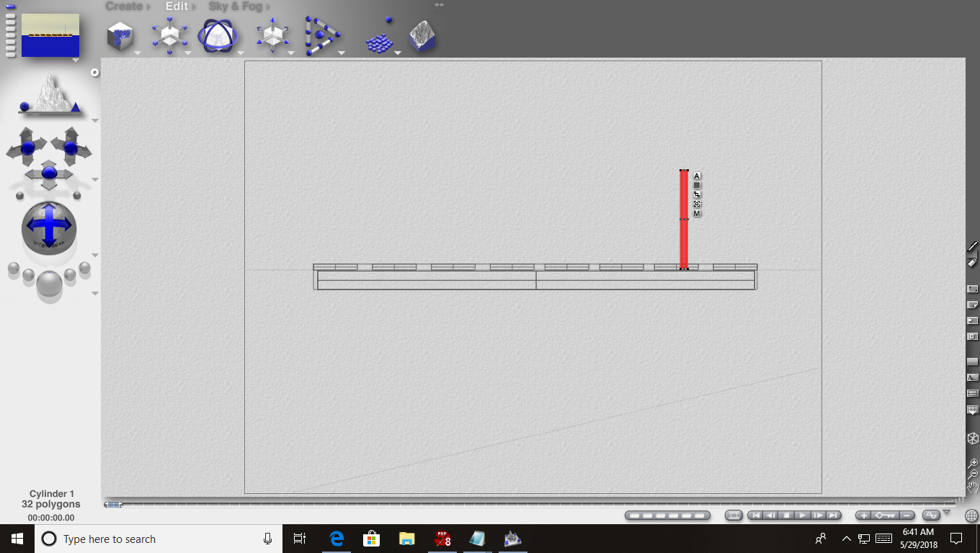Open the Materials Lab dropdown triangle
This screenshot has height=553, width=980.
137,53
